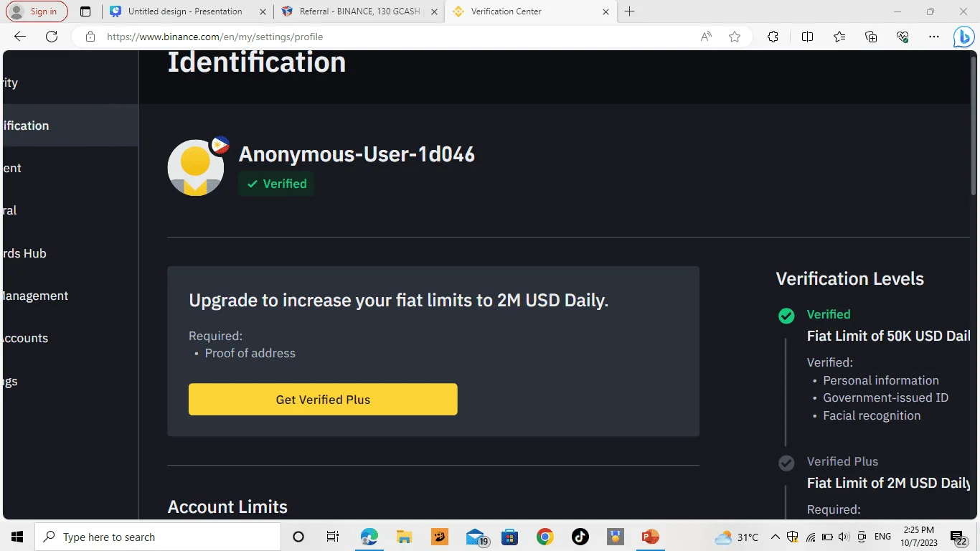This screenshot has height=551, width=980.
Task: Open the weather widget showing 31°C
Action: pos(737,537)
